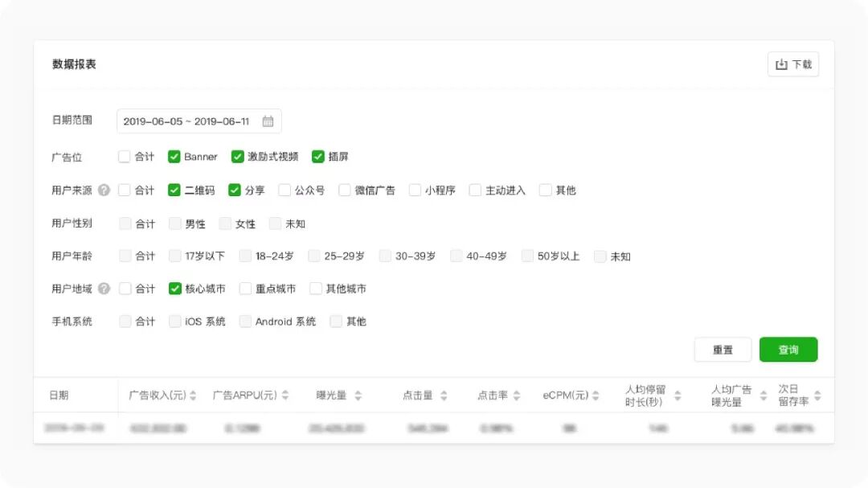
Task: Sort by 点击量 column arrows
Action: (x=444, y=396)
